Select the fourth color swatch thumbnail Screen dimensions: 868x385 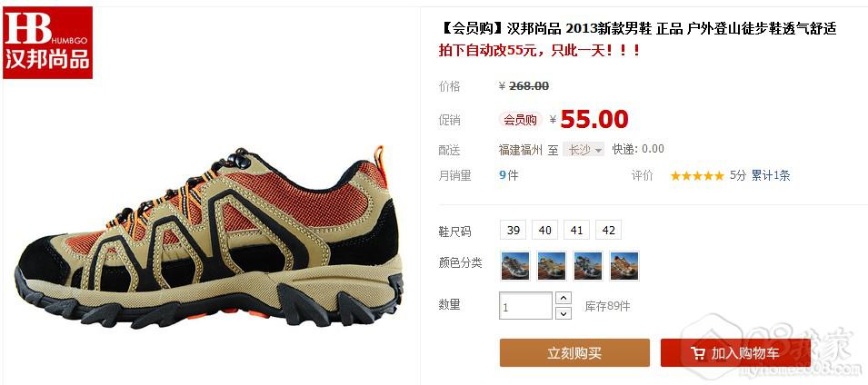[x=624, y=266]
